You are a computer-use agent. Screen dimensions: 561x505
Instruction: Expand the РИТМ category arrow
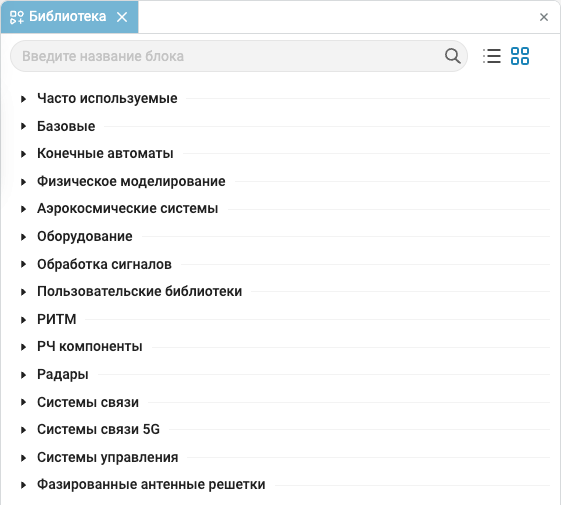pyautogui.click(x=24, y=320)
